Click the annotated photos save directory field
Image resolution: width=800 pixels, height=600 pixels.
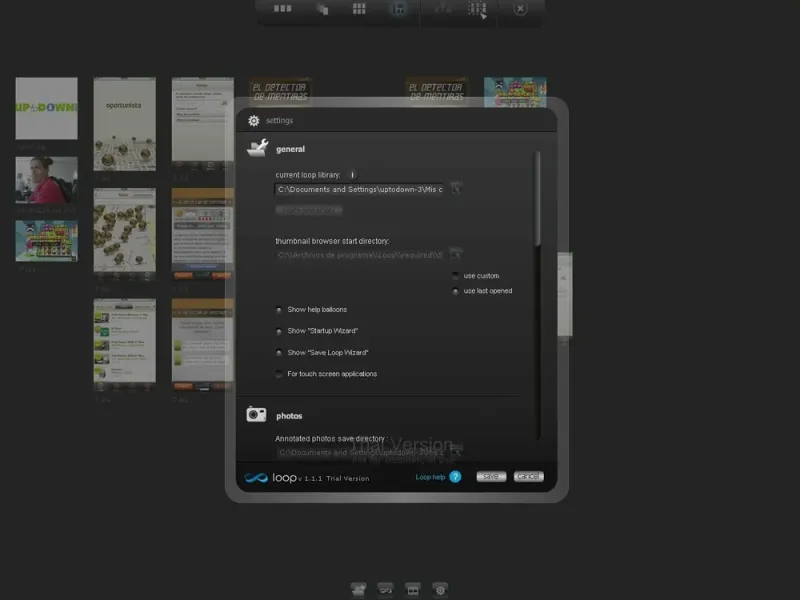coord(359,453)
